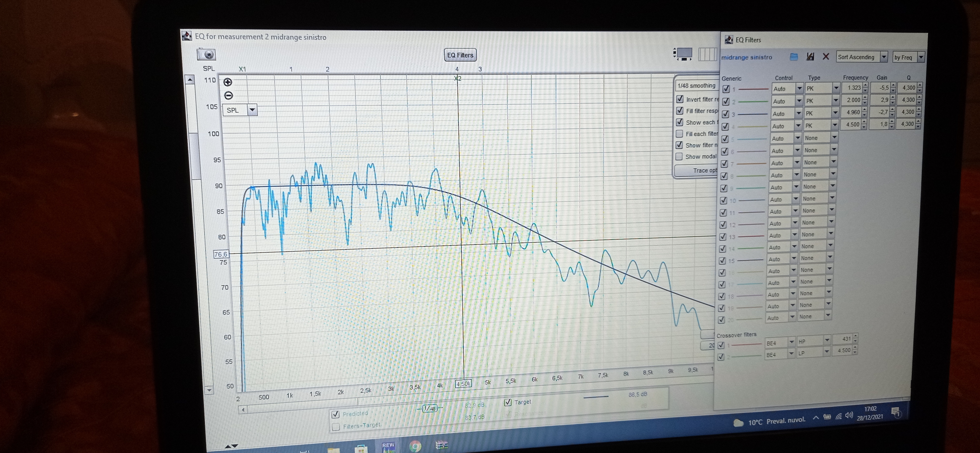Open filter 10 Control Auto dropdown
The width and height of the screenshot is (980, 453).
784,199
